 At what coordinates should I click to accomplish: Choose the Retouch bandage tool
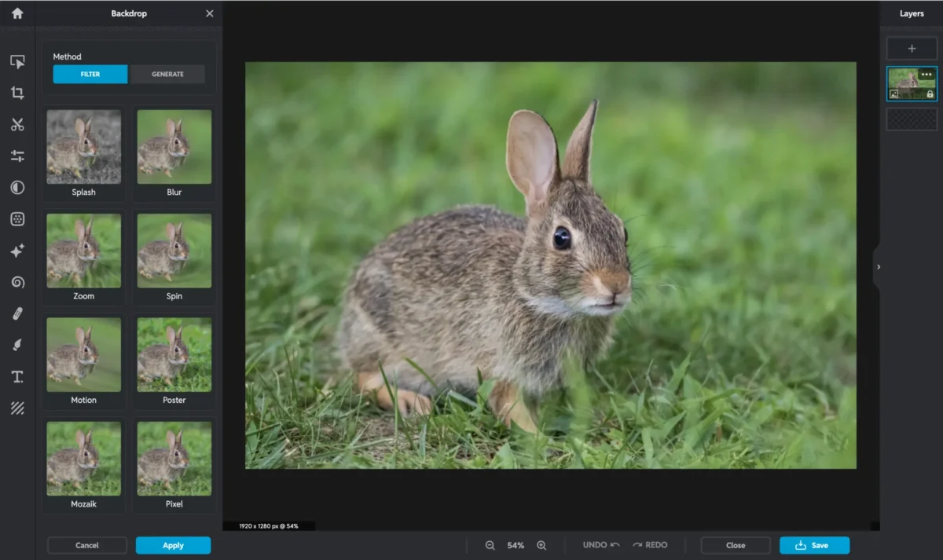[17, 314]
